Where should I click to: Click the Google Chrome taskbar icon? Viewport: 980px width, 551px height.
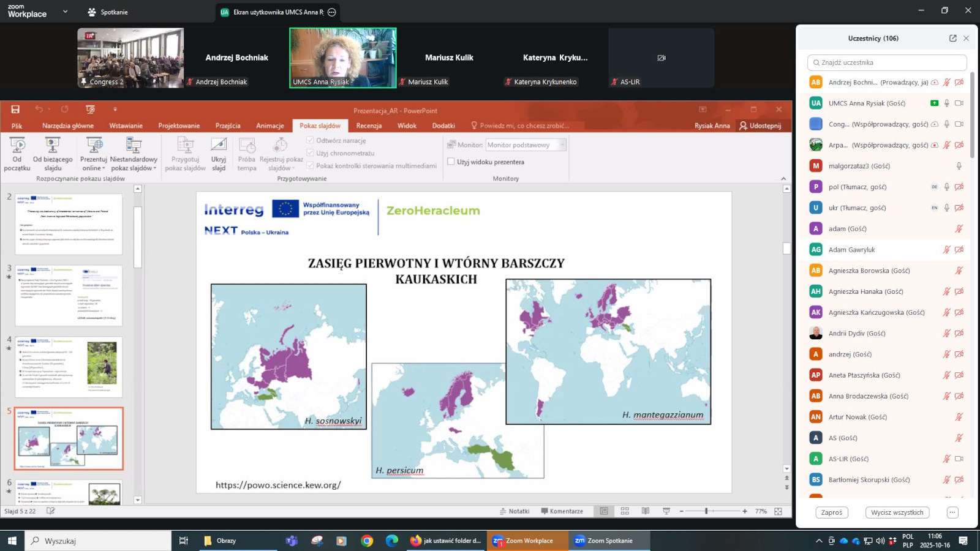(x=367, y=541)
